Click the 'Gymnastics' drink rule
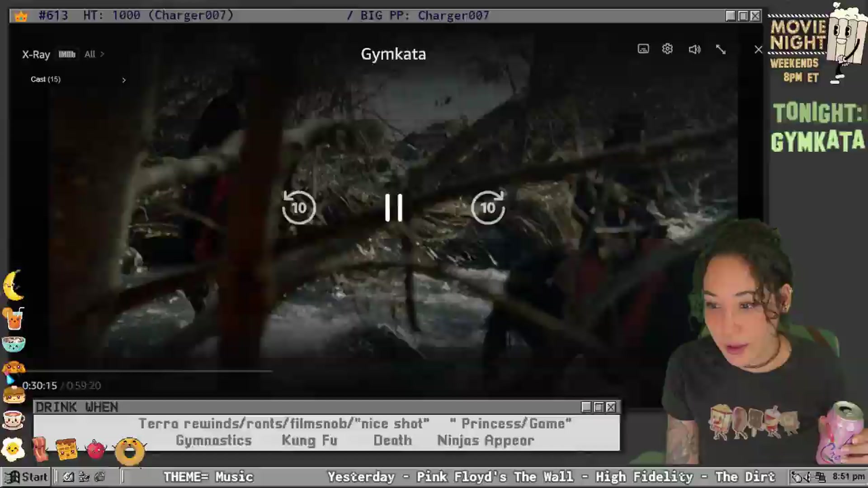 coord(214,440)
